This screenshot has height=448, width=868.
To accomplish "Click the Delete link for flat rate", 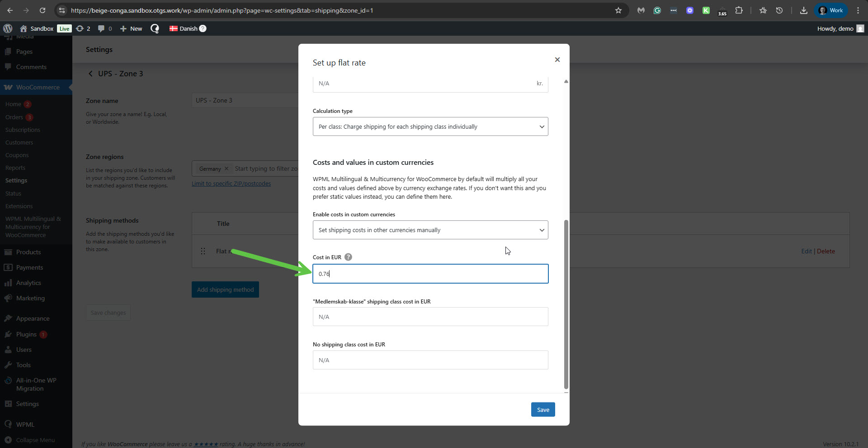I will tap(826, 251).
